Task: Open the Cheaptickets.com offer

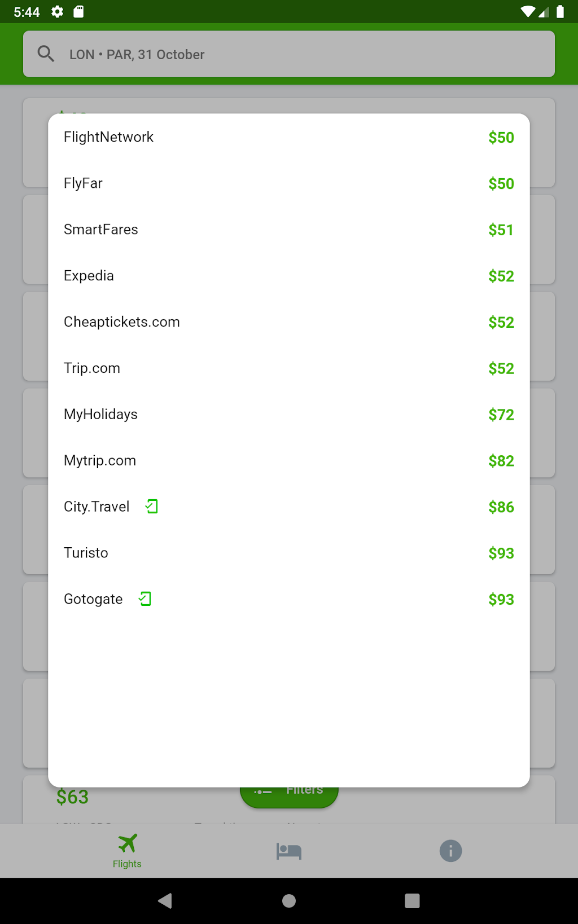Action: click(x=288, y=322)
